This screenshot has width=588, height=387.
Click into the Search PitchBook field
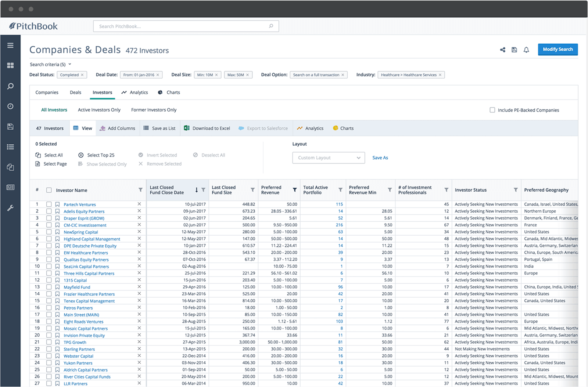pyautogui.click(x=186, y=26)
